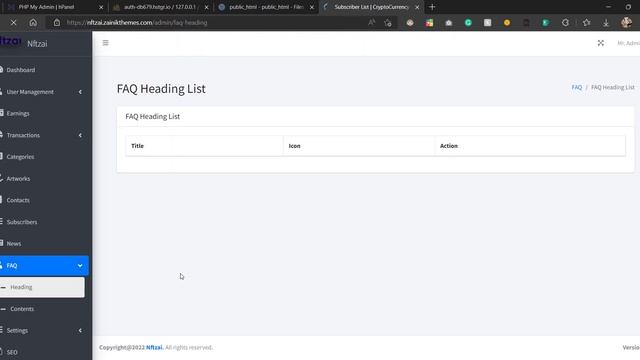Click the browser stop loading X button

click(x=13, y=23)
